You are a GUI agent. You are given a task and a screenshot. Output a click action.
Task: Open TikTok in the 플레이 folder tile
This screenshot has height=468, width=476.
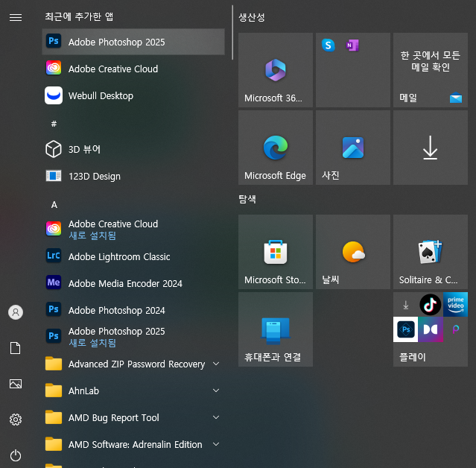430,305
